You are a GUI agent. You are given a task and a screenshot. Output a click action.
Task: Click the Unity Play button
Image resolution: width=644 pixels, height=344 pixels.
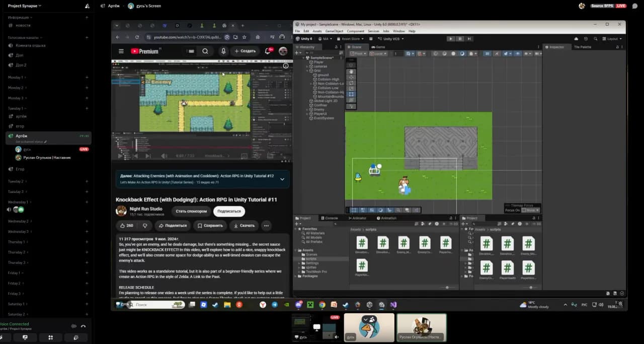point(451,39)
